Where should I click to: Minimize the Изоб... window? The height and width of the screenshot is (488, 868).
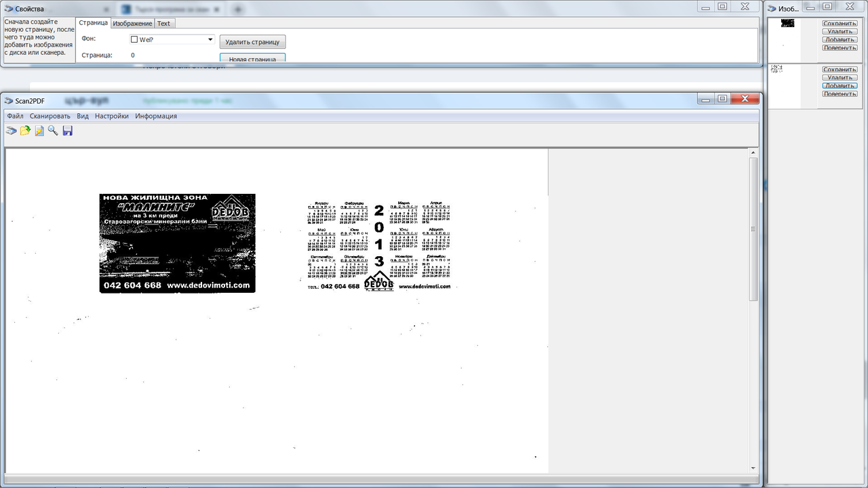click(810, 7)
